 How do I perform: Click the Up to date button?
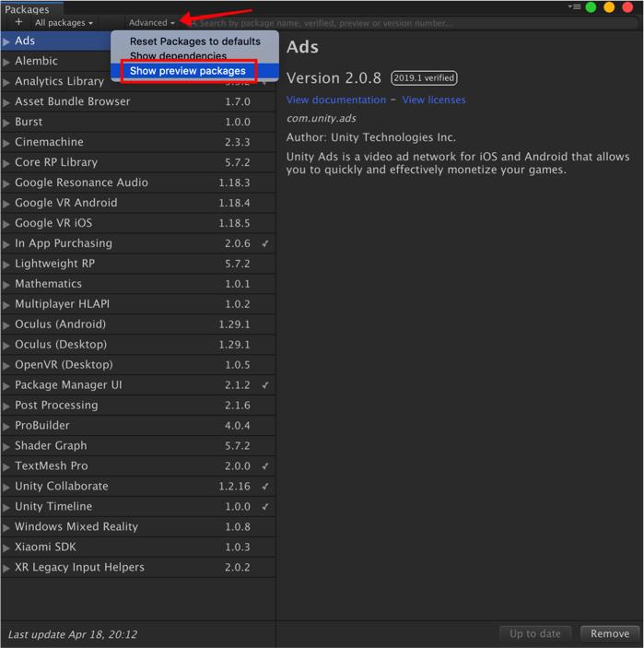[x=535, y=633]
